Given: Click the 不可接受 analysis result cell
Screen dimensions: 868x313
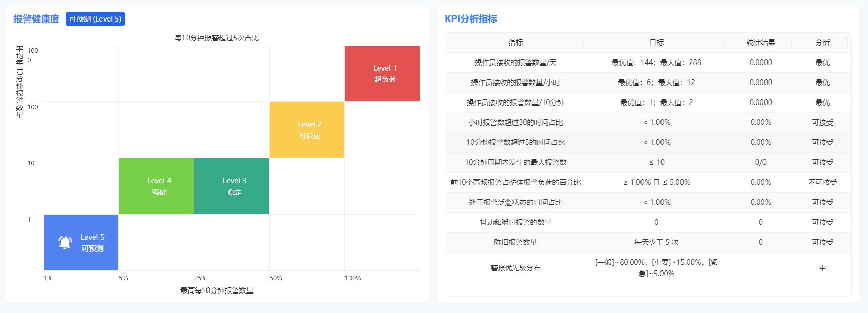Looking at the screenshot, I should click(822, 182).
